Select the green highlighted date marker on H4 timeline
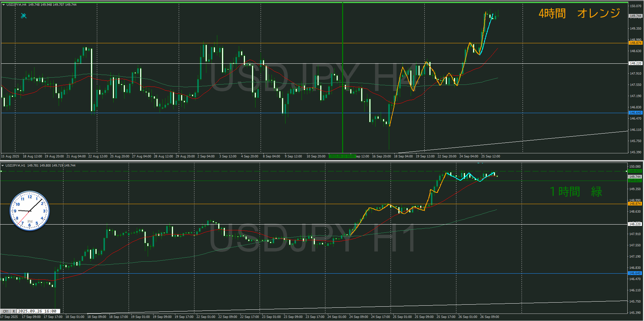The height and width of the screenshot is (321, 644). pyautogui.click(x=342, y=156)
